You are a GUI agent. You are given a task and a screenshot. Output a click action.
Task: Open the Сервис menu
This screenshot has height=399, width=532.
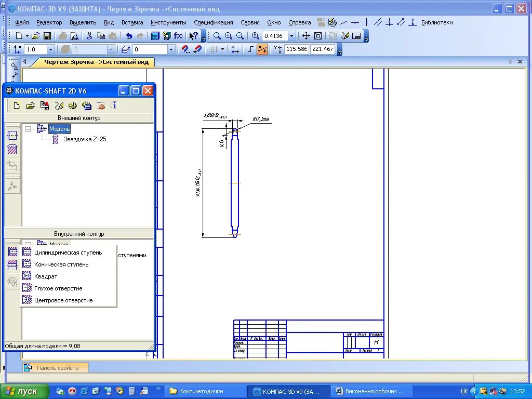[250, 22]
